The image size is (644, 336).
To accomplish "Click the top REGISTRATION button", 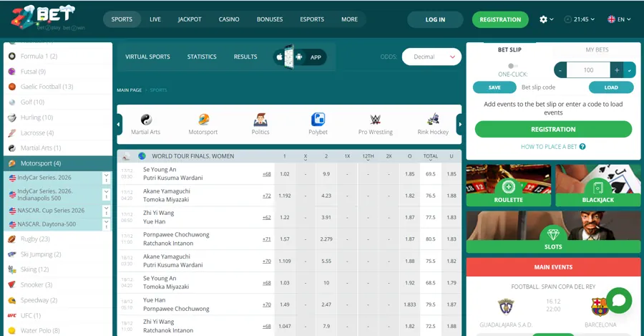I will click(x=500, y=19).
